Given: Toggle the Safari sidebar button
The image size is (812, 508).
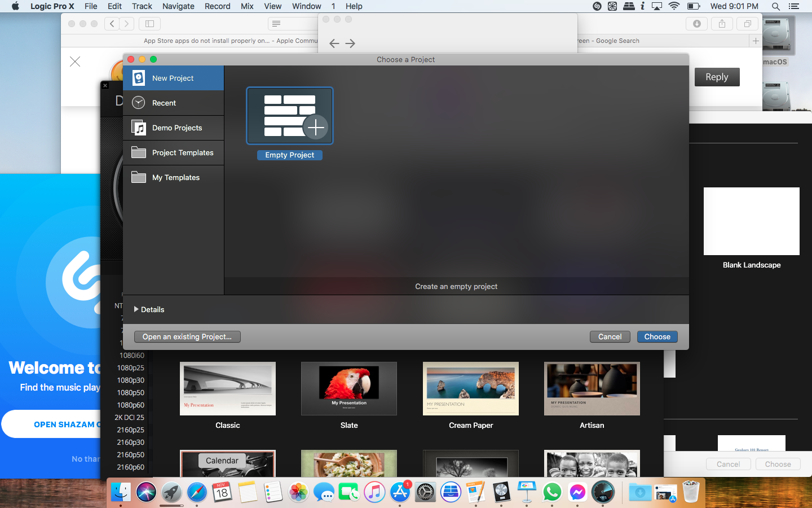Looking at the screenshot, I should 149,24.
